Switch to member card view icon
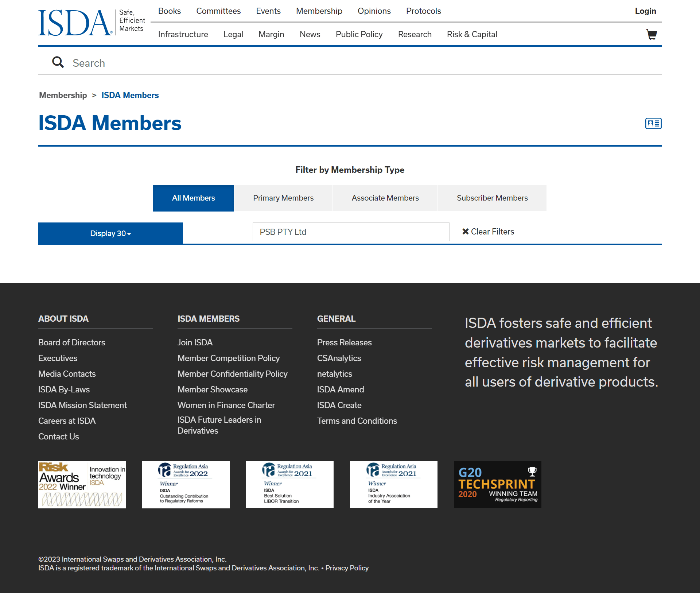Viewport: 700px width, 593px height. (x=653, y=124)
